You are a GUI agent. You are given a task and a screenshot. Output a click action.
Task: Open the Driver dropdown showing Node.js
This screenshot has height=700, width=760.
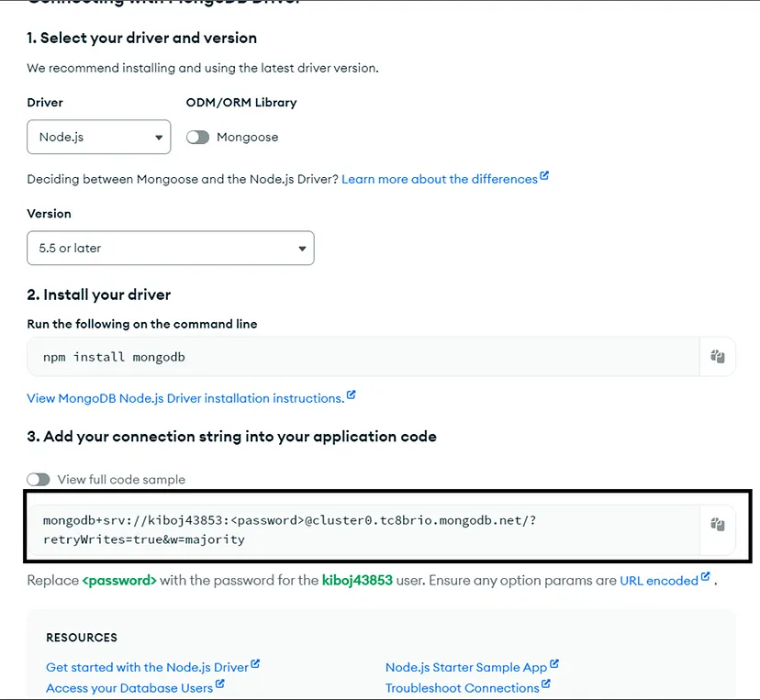[x=99, y=137]
